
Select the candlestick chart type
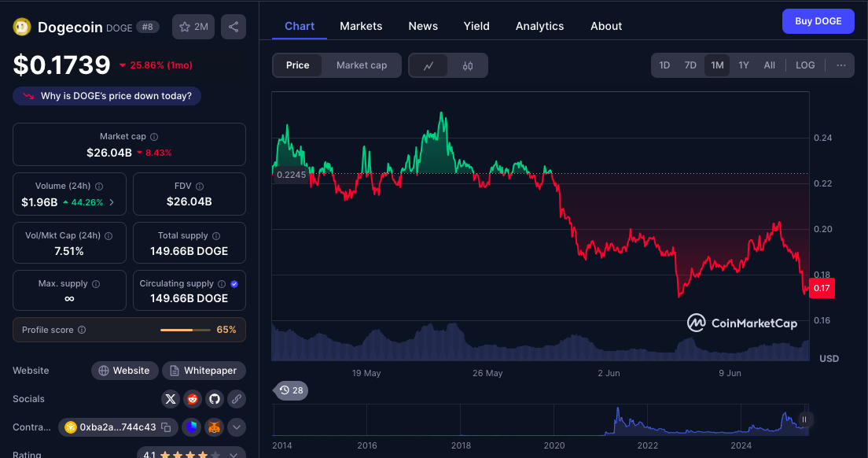coord(468,66)
